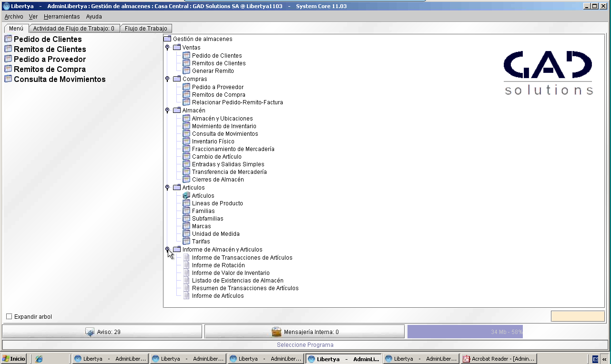The image size is (611, 364).
Task: Switch to Actividad de Flujo de Trabajo tab
Action: [x=74, y=29]
